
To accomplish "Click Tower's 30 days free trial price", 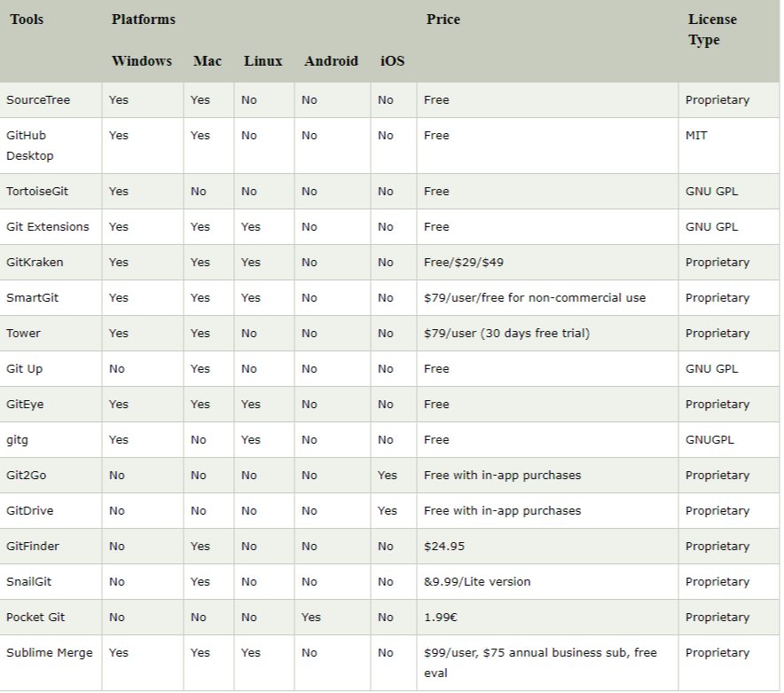I will 506,334.
